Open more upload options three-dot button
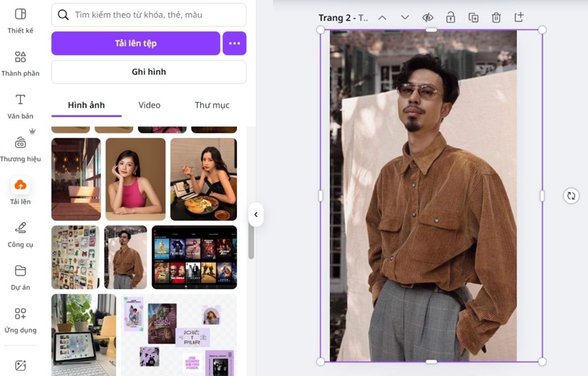The image size is (588, 376). coord(235,43)
